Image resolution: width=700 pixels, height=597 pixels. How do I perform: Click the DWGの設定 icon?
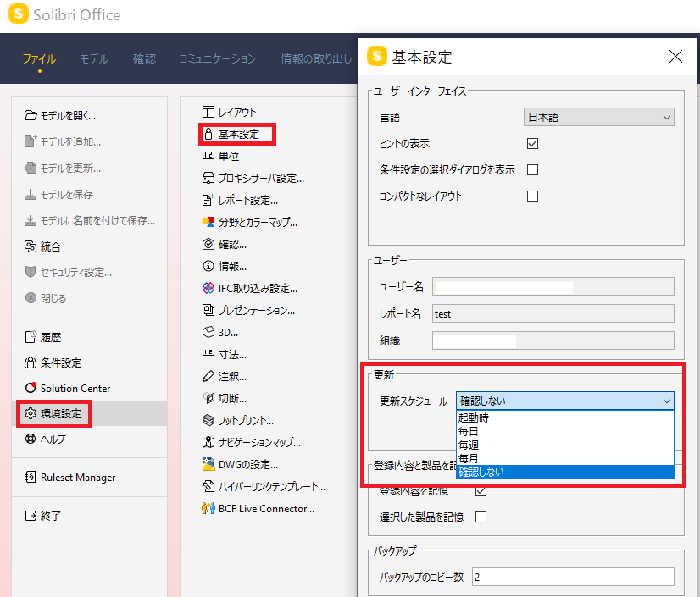(208, 464)
